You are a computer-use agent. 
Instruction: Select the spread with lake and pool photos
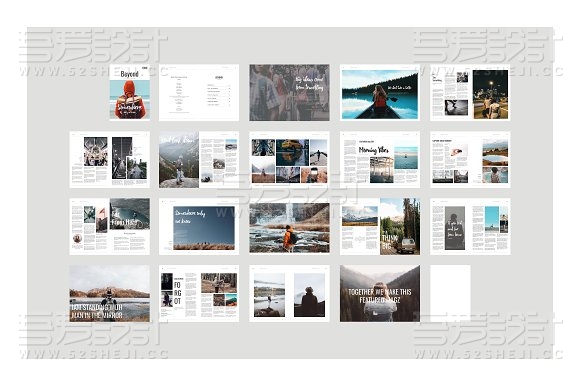point(470,159)
